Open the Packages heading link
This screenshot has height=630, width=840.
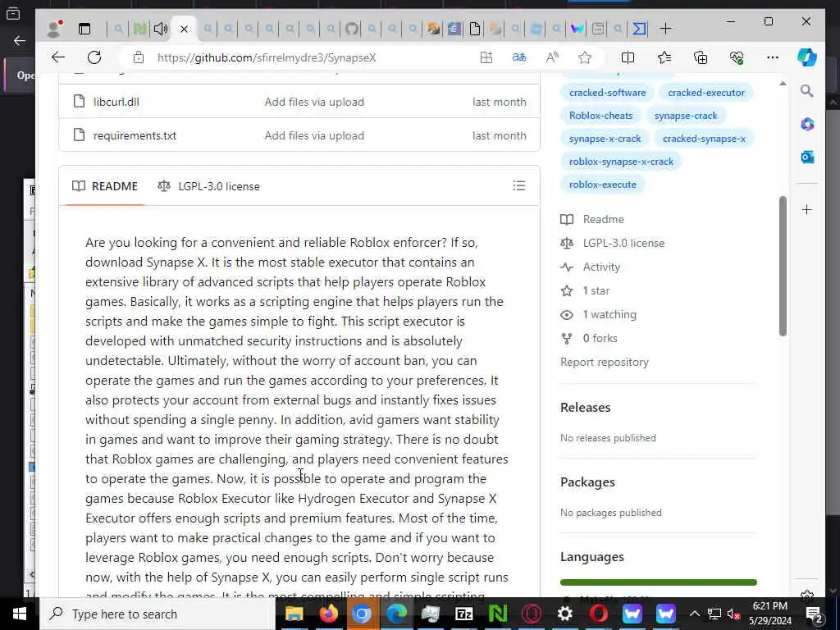click(587, 482)
